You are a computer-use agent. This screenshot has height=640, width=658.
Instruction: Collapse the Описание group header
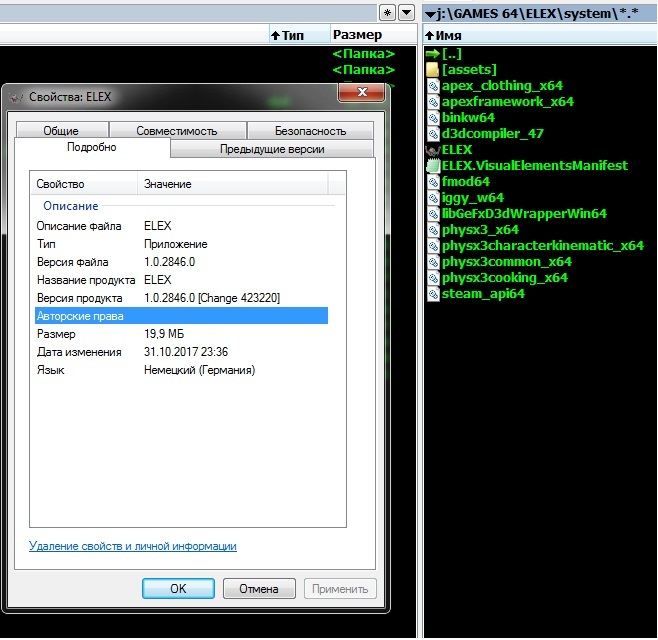70,206
